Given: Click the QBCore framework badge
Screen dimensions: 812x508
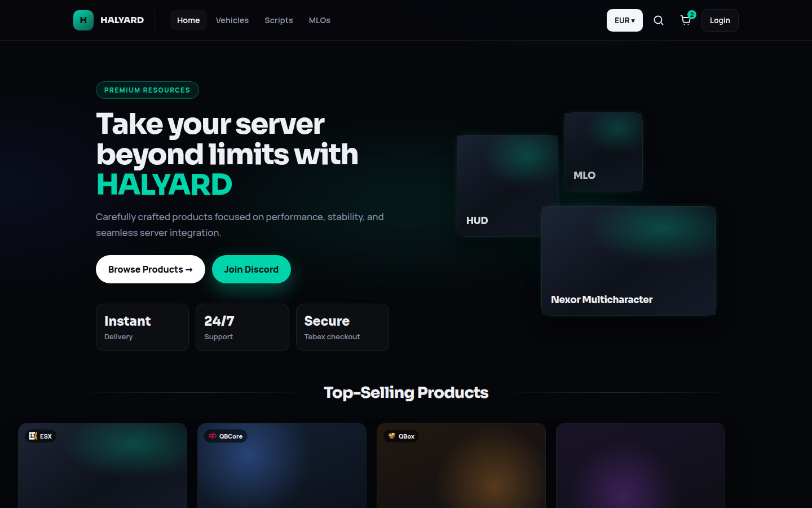Looking at the screenshot, I should (226, 436).
